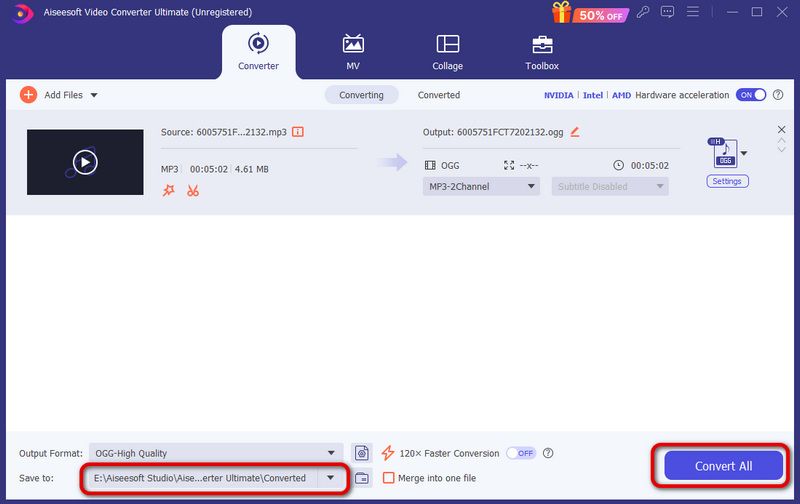Open Output Format OGG-High Quality dropdown
This screenshot has height=504, width=800.
[216, 453]
